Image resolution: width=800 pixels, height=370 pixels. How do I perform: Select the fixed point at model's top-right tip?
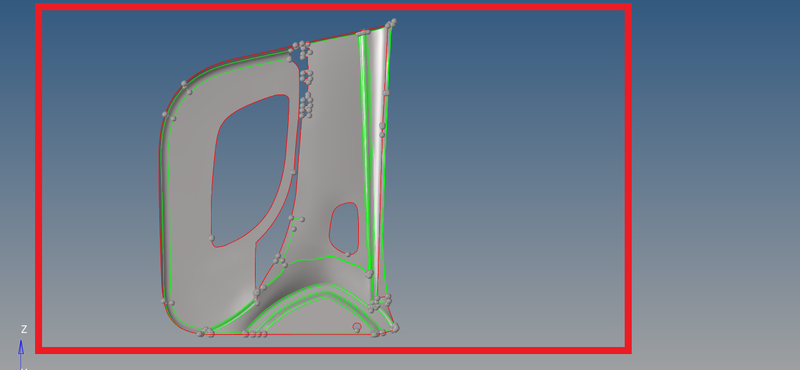[x=391, y=22]
